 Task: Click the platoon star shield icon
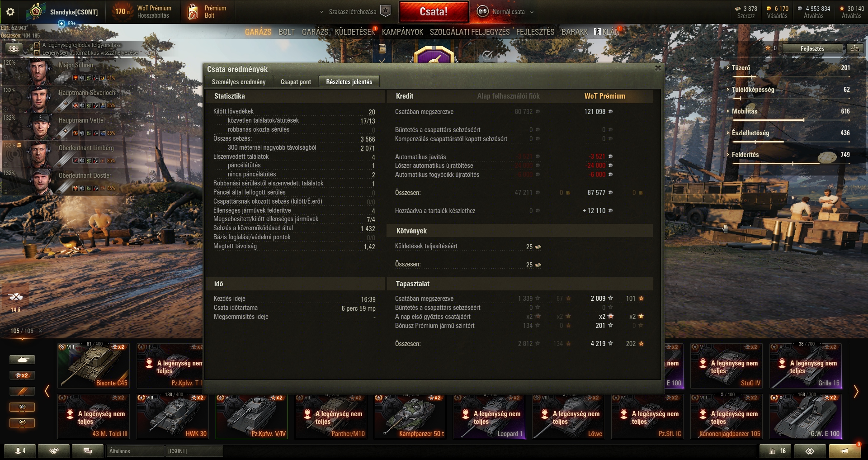(x=386, y=11)
